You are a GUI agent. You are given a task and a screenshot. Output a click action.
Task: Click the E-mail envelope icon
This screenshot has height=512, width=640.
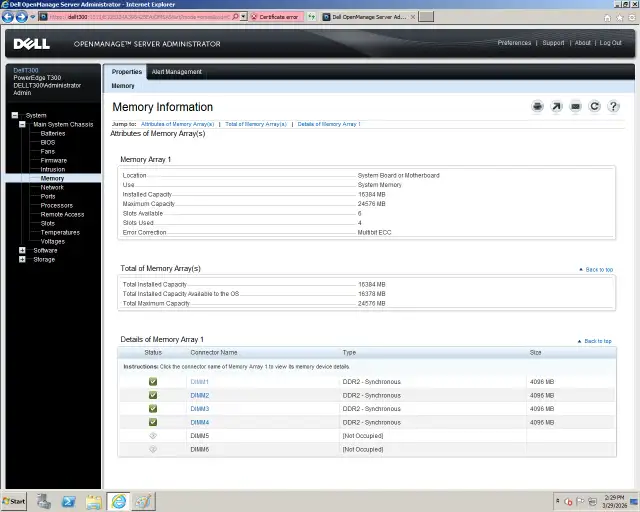click(576, 107)
